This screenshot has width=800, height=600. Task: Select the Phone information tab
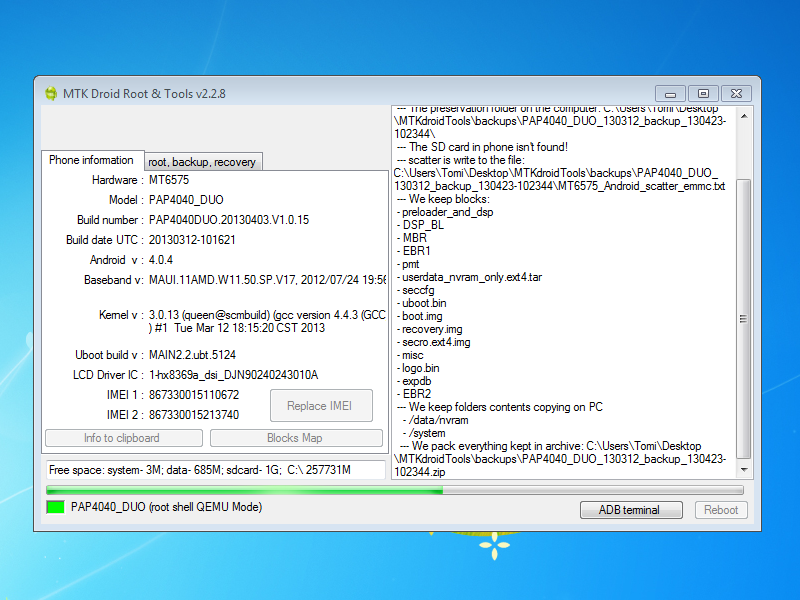click(91, 160)
